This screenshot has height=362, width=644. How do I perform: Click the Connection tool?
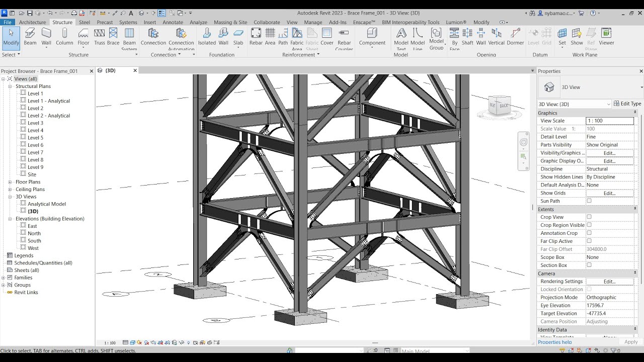click(x=153, y=37)
